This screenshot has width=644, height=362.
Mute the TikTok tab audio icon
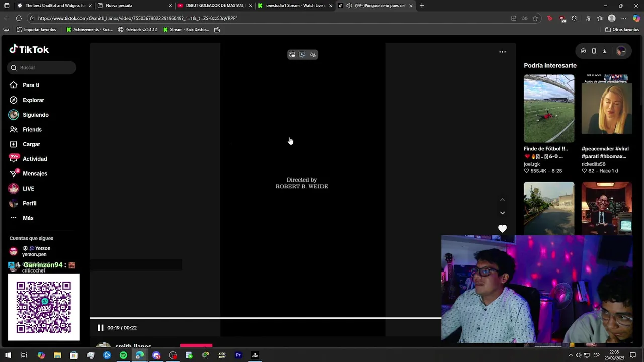coord(349,6)
